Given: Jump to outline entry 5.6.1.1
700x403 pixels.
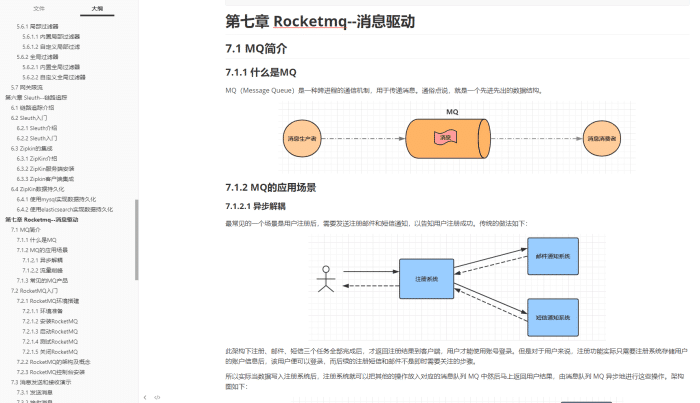Looking at the screenshot, I should pyautogui.click(x=51, y=37).
